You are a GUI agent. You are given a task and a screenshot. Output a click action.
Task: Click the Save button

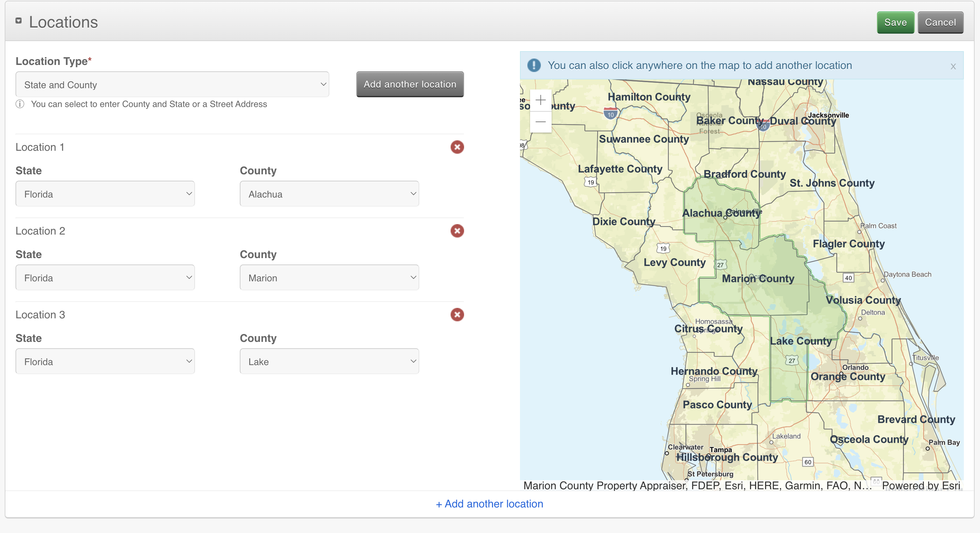click(895, 23)
